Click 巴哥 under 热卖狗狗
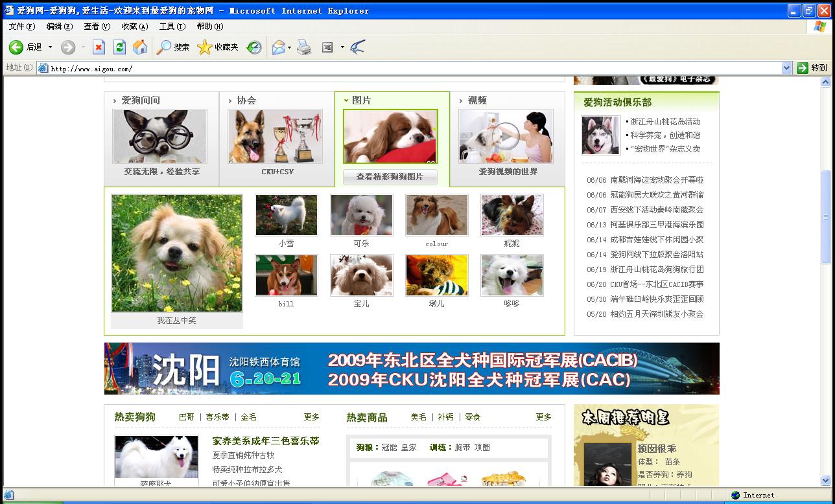Image resolution: width=835 pixels, height=504 pixels. [187, 417]
